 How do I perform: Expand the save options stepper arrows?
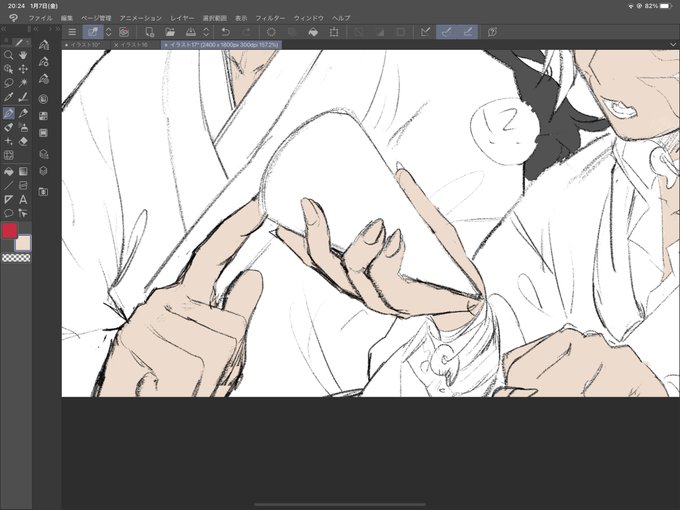click(206, 32)
